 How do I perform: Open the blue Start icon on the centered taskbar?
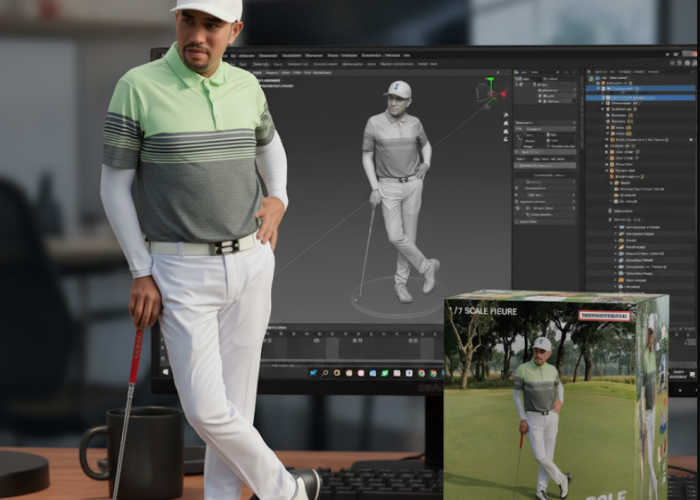(313, 372)
